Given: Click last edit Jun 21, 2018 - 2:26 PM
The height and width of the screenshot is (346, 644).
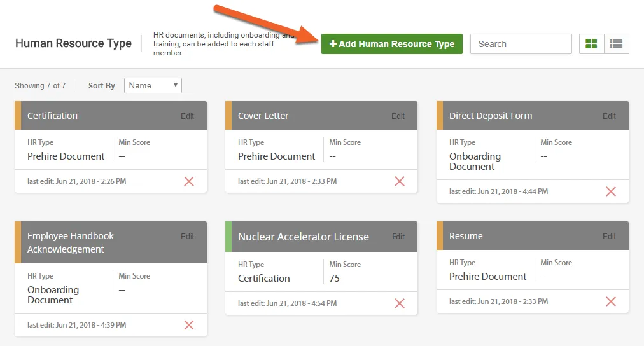Looking at the screenshot, I should [x=77, y=181].
